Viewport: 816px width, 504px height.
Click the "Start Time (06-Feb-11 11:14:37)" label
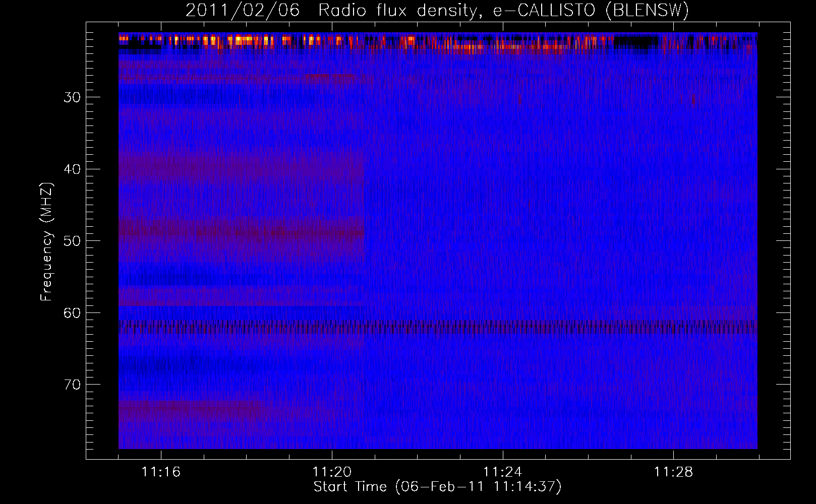tap(437, 487)
